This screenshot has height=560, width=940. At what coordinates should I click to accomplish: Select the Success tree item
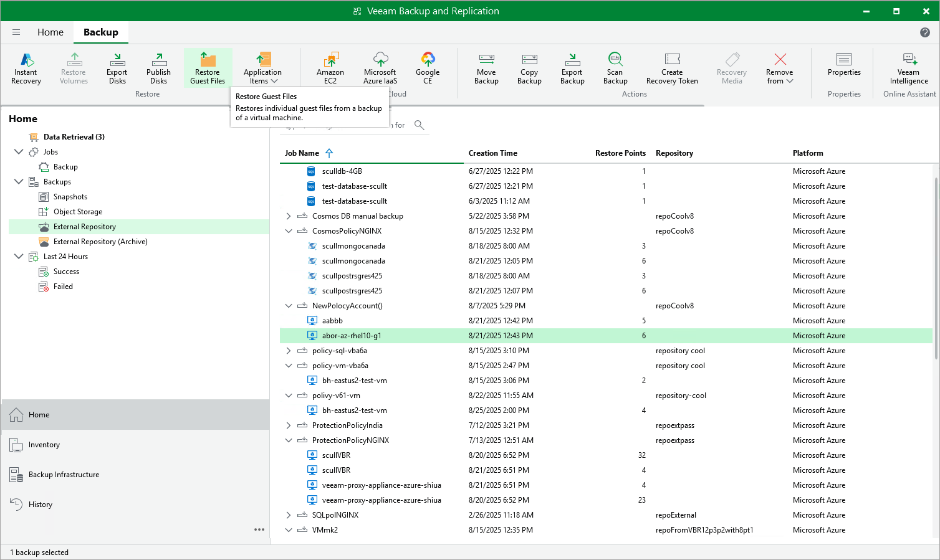(x=66, y=272)
